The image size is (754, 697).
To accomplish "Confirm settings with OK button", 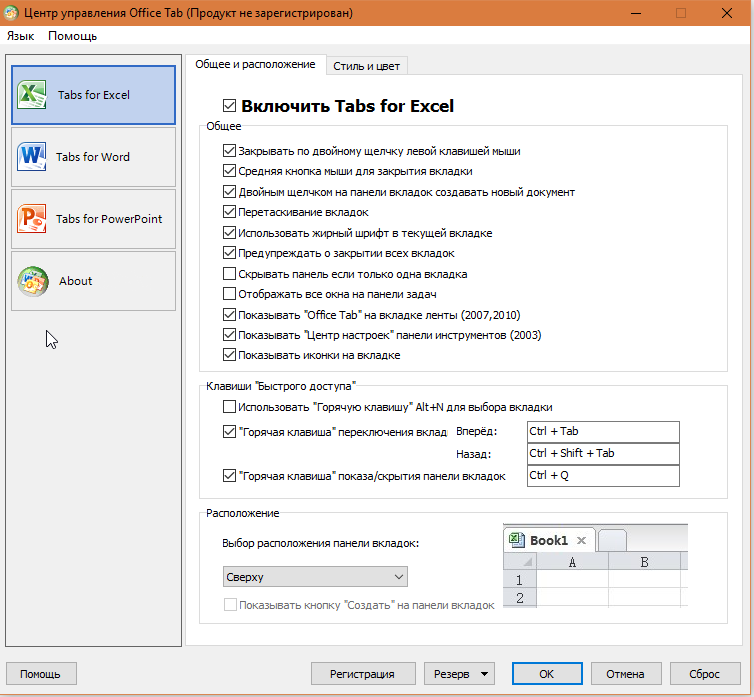I will [x=547, y=674].
